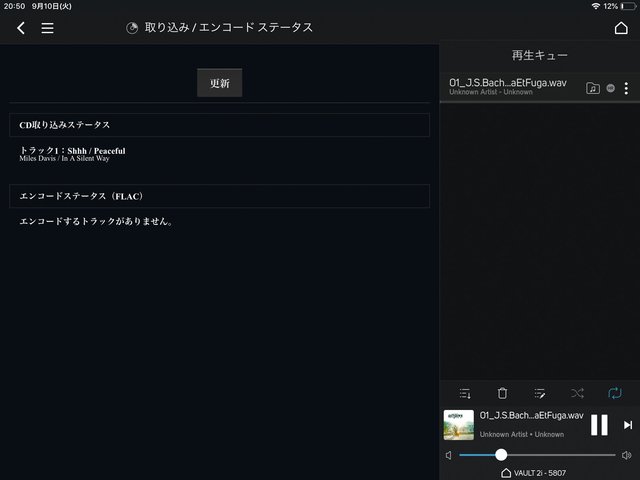640x480 pixels.
Task: Tap the home icon at top right
Action: point(621,28)
